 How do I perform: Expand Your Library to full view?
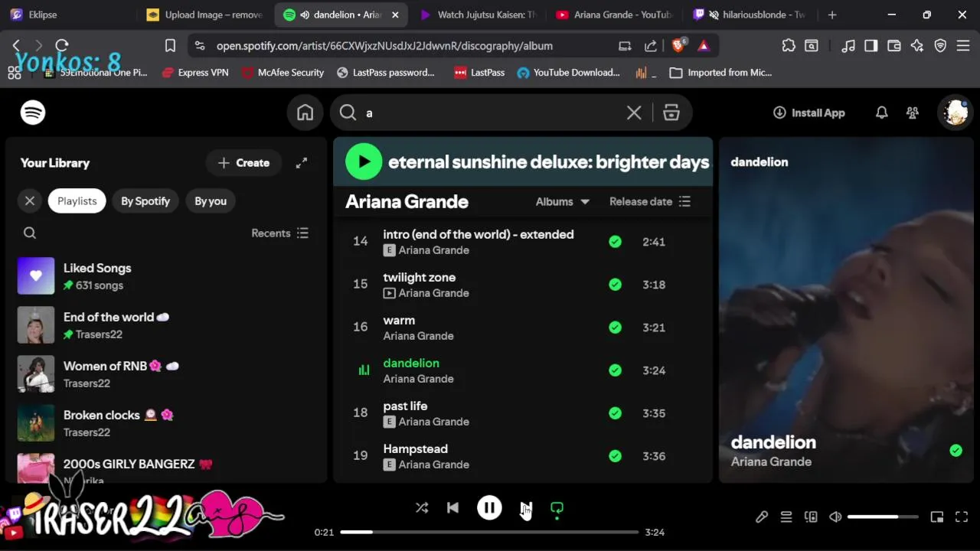(x=302, y=162)
